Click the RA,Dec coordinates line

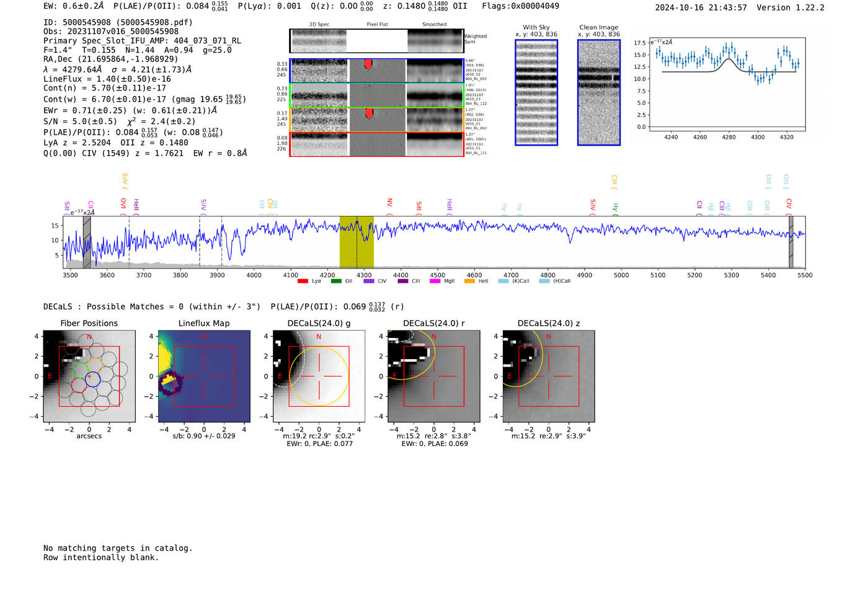[111, 60]
